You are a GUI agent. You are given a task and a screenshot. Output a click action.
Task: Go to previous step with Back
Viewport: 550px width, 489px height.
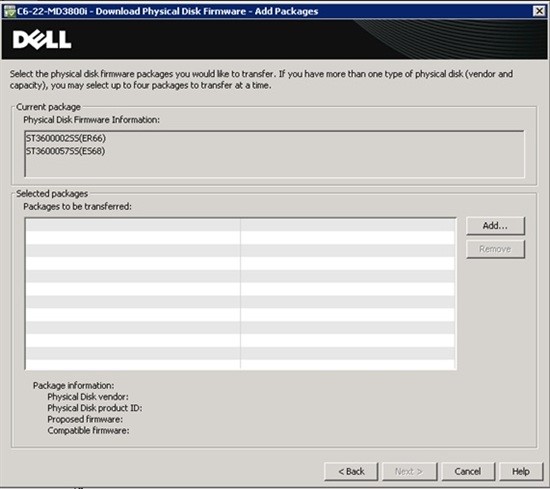click(x=351, y=471)
